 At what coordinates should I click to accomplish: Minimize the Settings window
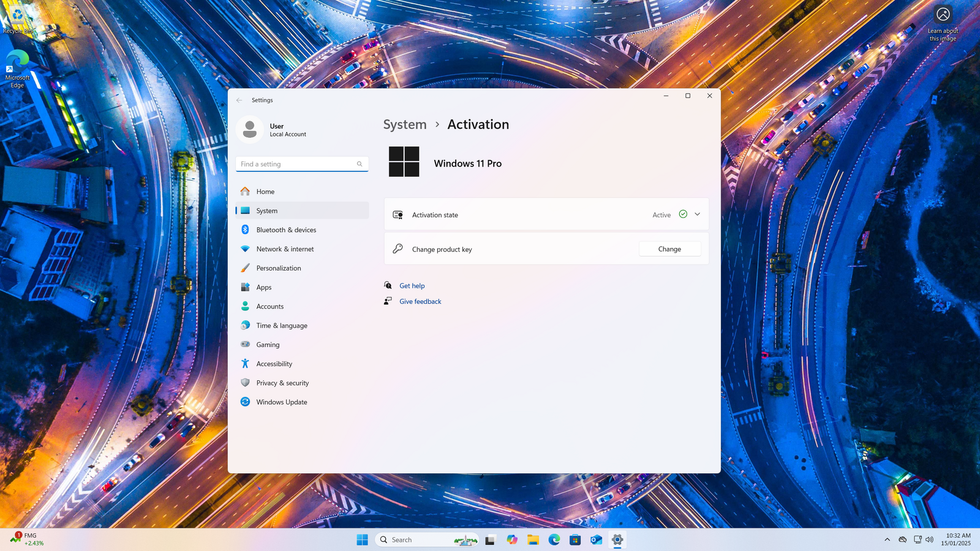click(x=666, y=96)
